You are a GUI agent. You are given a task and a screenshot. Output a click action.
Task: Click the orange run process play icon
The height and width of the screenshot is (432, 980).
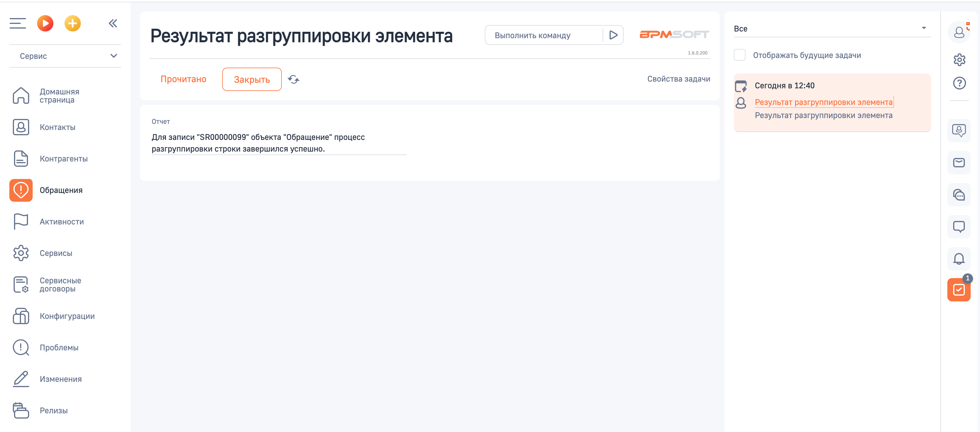(x=45, y=24)
